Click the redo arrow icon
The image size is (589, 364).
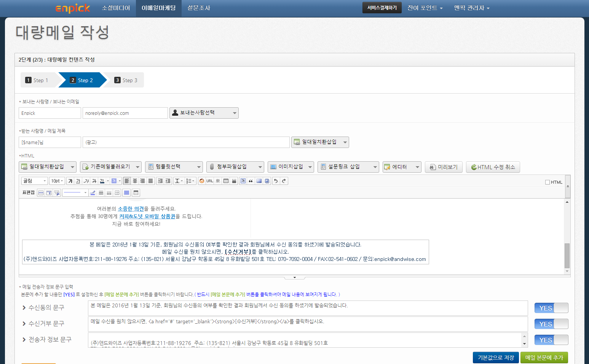(x=284, y=181)
